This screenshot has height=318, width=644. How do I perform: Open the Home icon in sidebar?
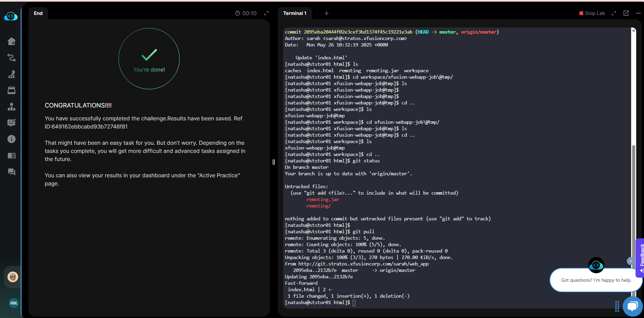point(12,41)
